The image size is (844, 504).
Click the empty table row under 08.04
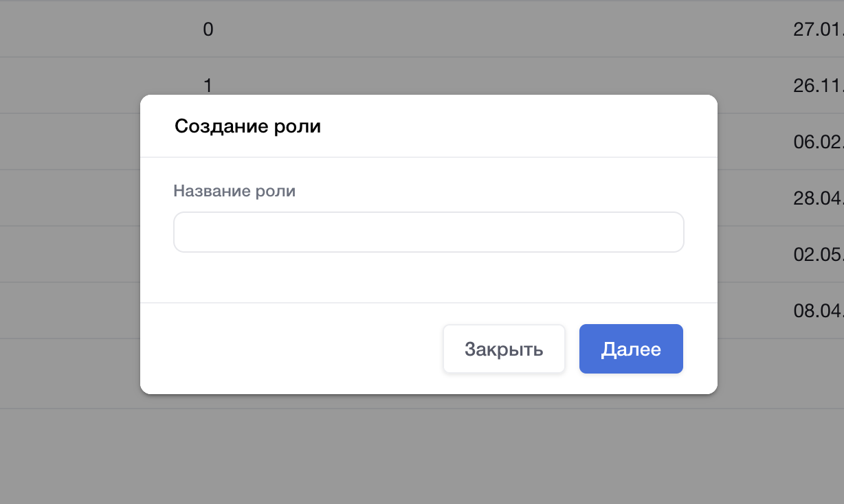[777, 374]
